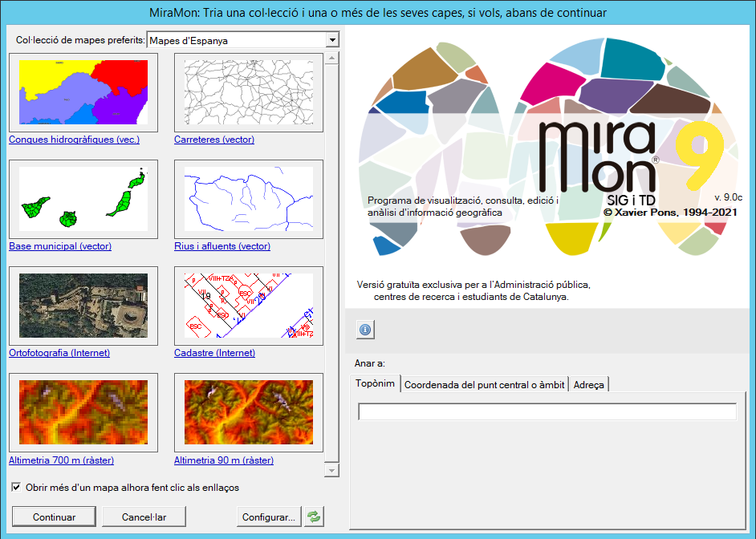The width and height of the screenshot is (756, 539).
Task: Open the Configurar... dialog button
Action: [x=269, y=517]
